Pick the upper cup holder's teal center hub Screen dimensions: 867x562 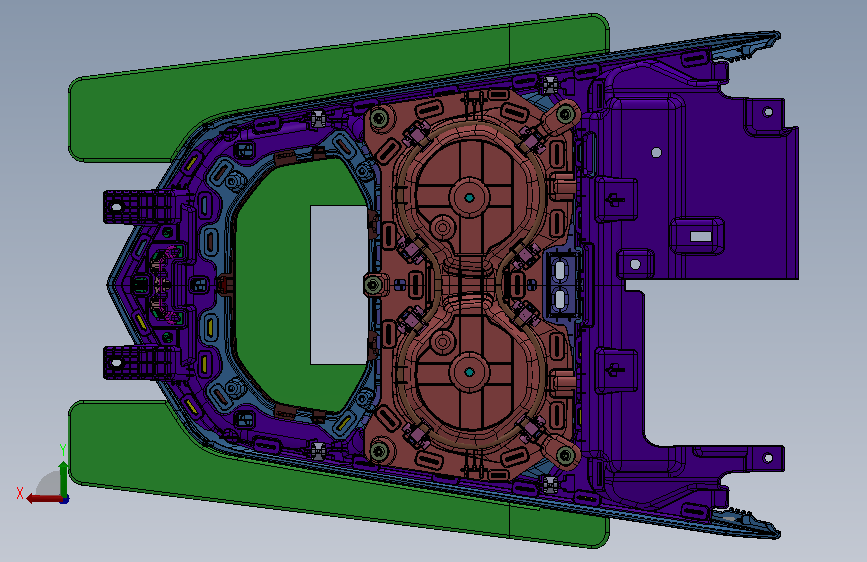point(469,197)
